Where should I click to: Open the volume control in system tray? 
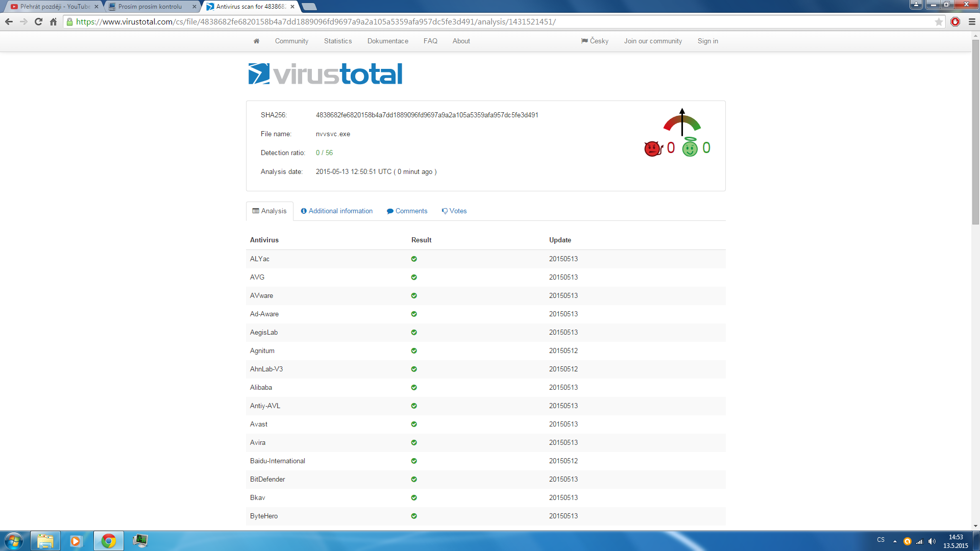[x=932, y=541]
